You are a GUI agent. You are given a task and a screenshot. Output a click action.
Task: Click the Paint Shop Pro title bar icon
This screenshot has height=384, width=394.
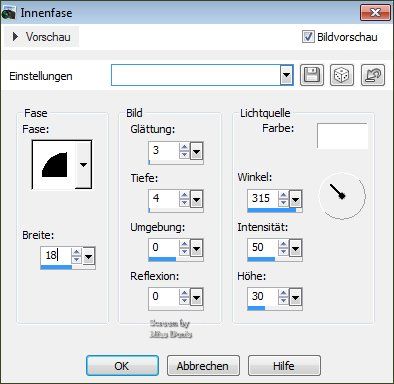click(x=8, y=13)
